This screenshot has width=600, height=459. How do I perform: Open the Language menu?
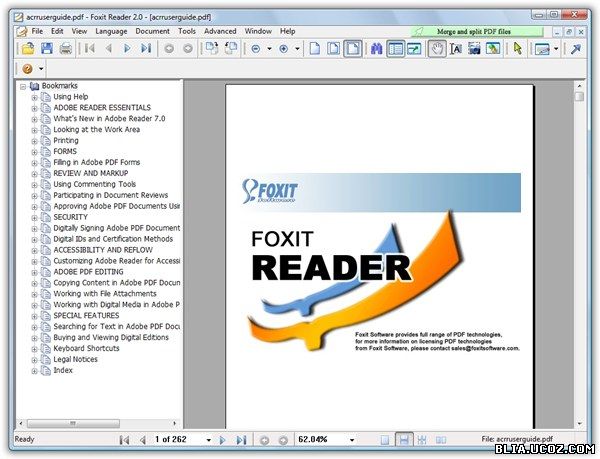click(111, 31)
